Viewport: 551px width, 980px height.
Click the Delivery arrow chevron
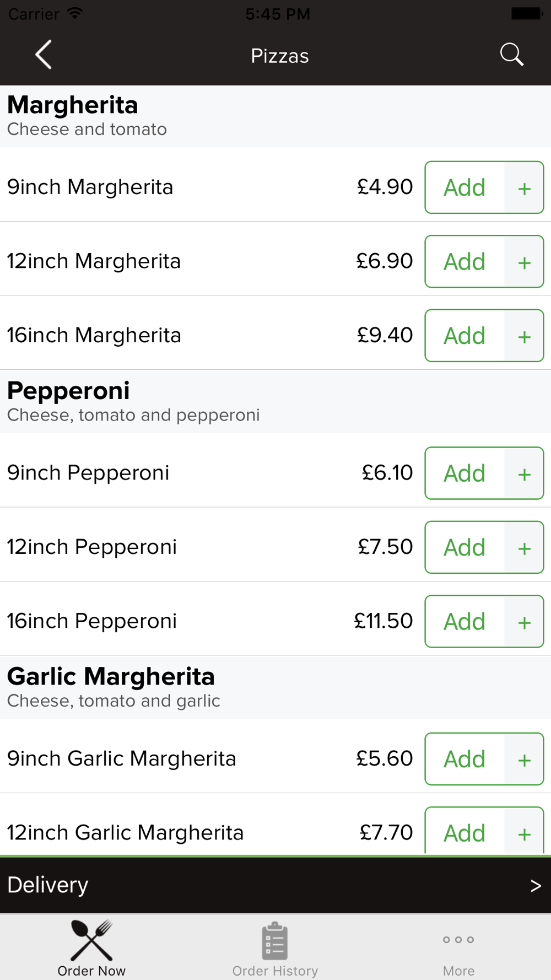(536, 886)
